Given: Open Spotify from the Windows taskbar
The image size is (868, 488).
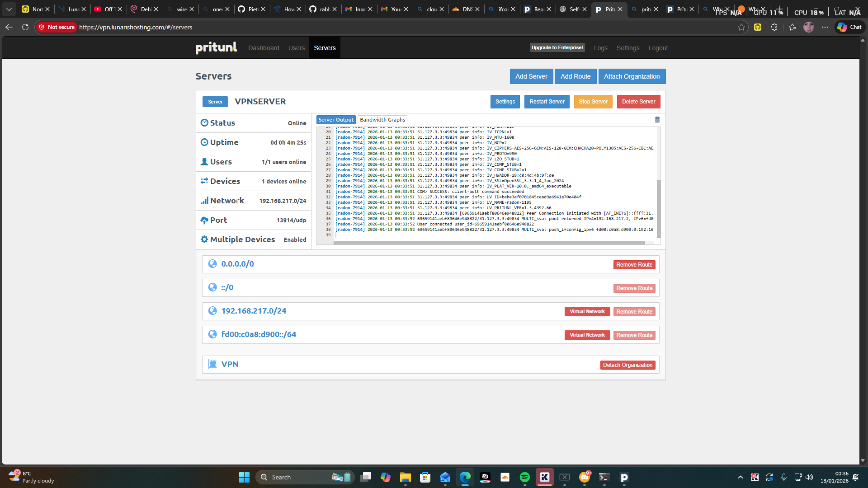Looking at the screenshot, I should tap(524, 477).
